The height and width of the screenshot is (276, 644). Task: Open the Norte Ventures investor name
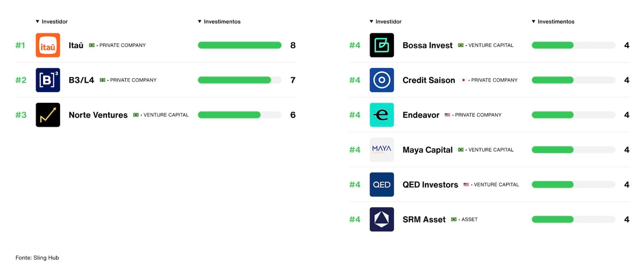tap(98, 115)
